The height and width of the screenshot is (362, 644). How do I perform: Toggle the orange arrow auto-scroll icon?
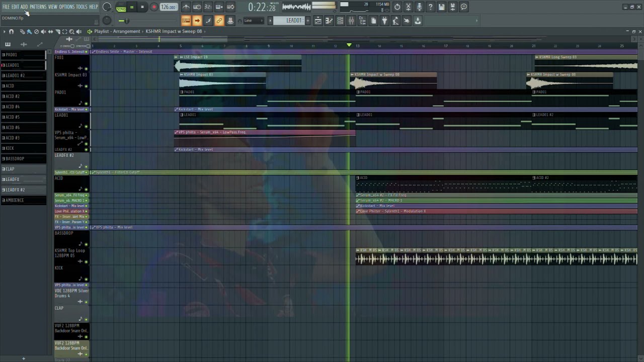197,21
